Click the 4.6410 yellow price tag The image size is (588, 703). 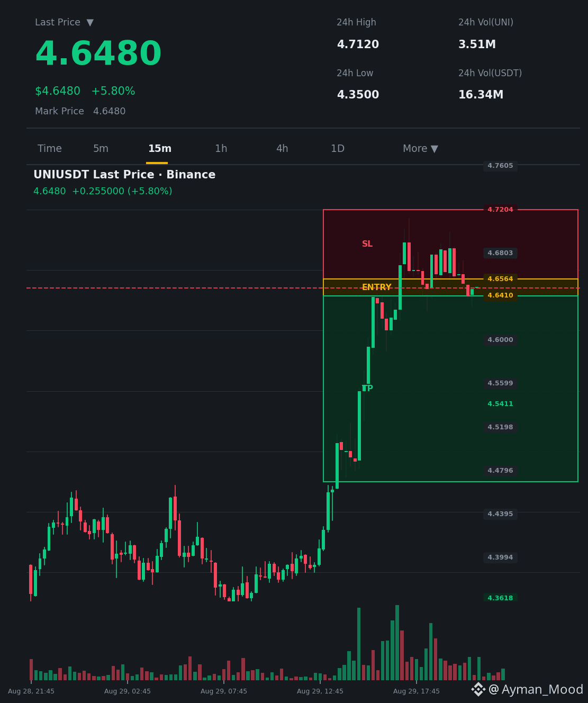tap(500, 295)
